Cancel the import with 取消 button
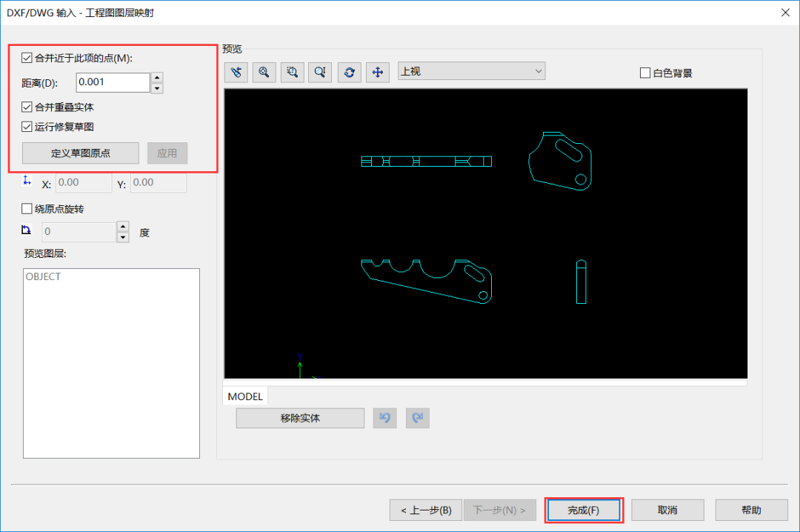 [667, 510]
